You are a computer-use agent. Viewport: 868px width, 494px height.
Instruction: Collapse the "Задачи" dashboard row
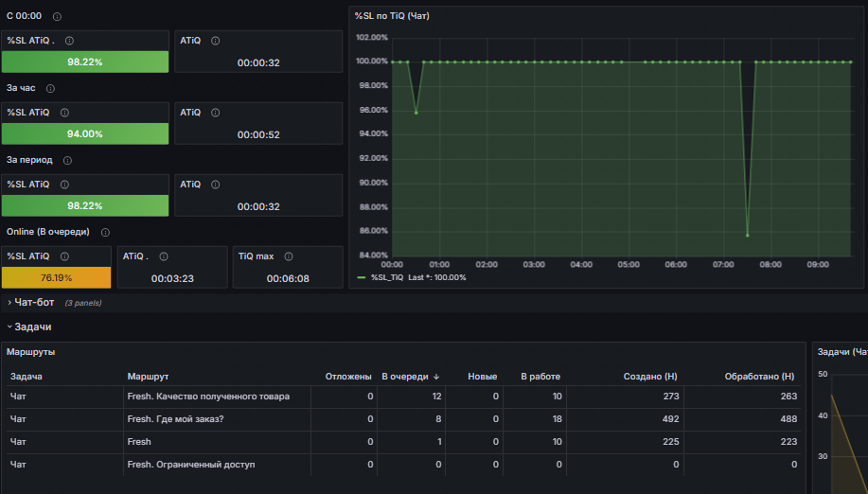point(32,326)
